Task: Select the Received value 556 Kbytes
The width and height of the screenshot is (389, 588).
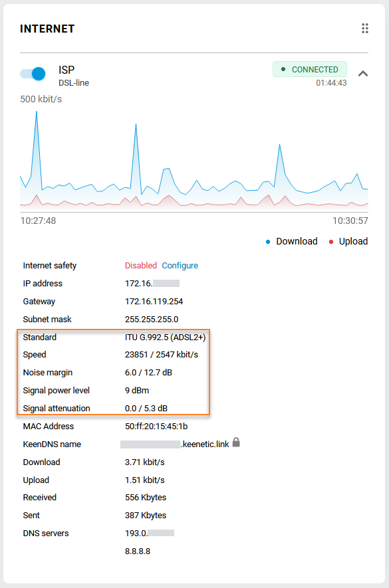Action: [146, 498]
